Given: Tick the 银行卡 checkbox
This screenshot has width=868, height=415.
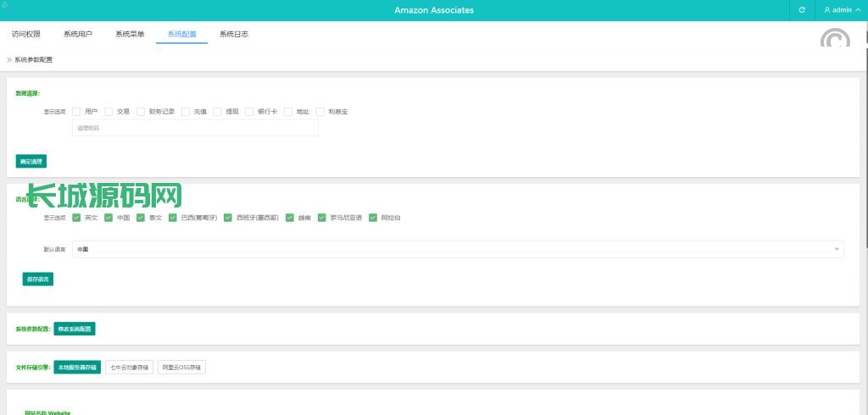Looking at the screenshot, I should pos(250,111).
